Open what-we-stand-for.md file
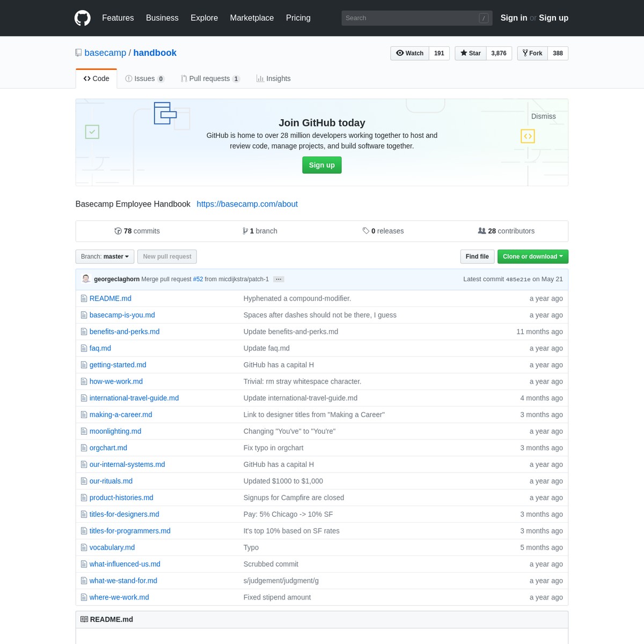The image size is (644, 644). (x=123, y=581)
